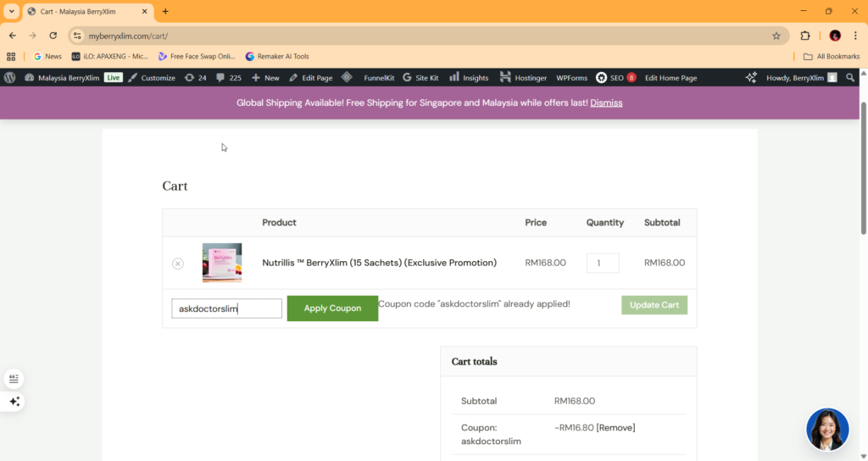Open the BerryXlim product thumbnail
Image resolution: width=868 pixels, height=461 pixels.
(222, 263)
